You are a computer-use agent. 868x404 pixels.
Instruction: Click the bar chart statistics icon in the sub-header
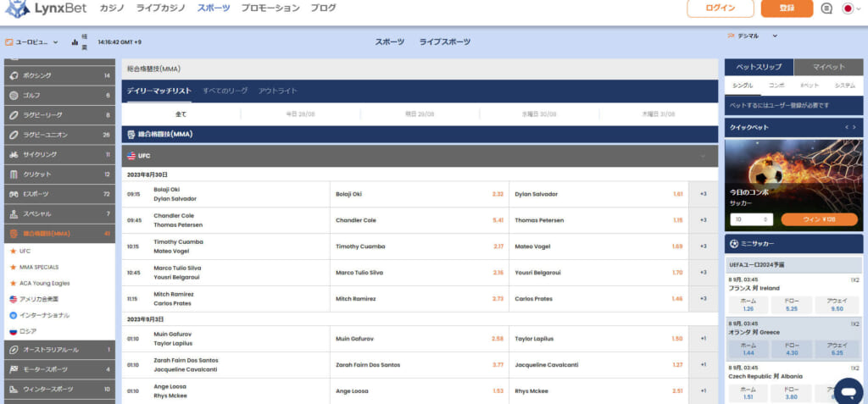(75, 42)
